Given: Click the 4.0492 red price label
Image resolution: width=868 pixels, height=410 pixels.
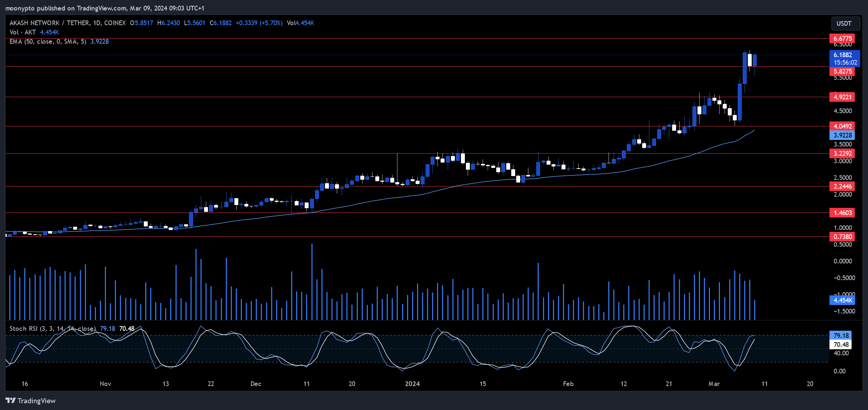Looking at the screenshot, I should tap(842, 126).
